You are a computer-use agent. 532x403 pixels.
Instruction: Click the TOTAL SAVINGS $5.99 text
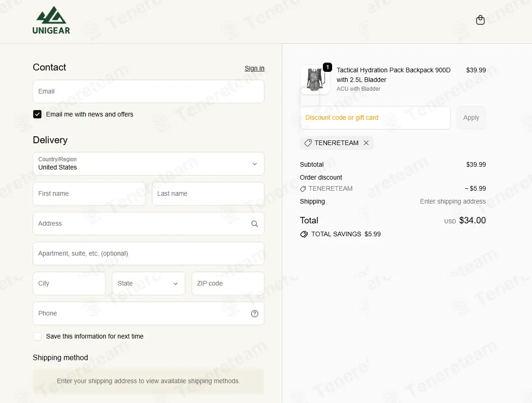click(x=346, y=234)
